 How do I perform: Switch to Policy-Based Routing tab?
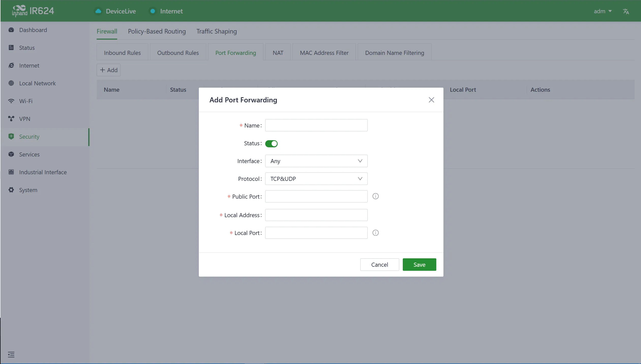pyautogui.click(x=157, y=31)
